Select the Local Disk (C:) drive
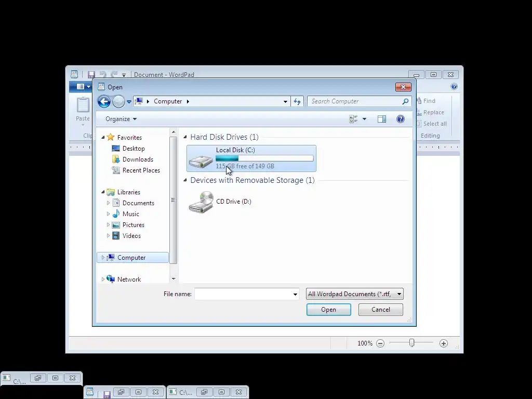 [251, 158]
